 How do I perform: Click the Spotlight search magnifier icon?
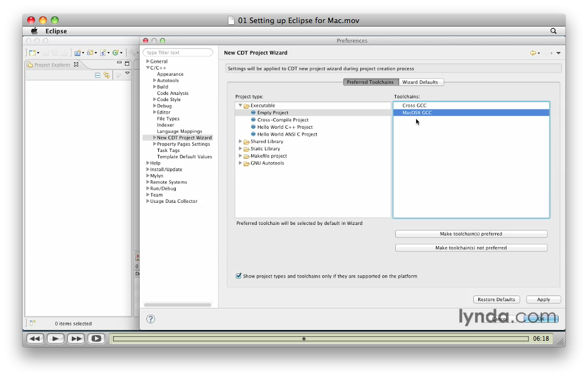click(x=553, y=31)
